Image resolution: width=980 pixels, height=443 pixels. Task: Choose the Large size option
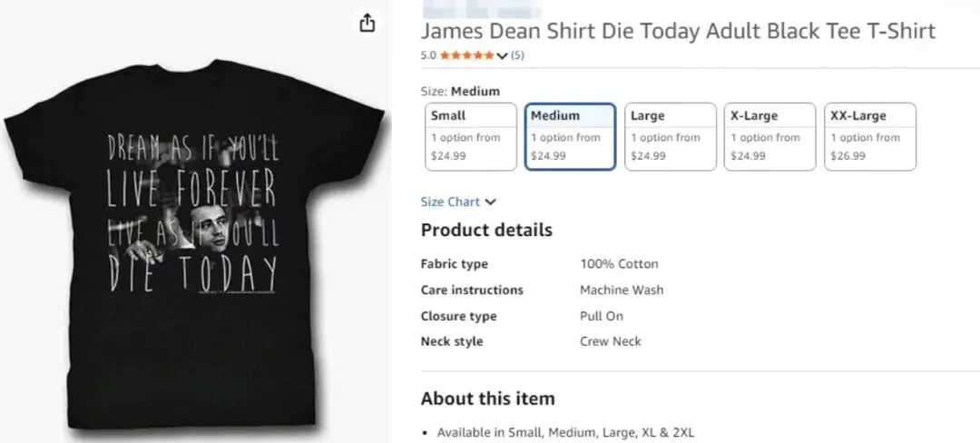coord(671,136)
